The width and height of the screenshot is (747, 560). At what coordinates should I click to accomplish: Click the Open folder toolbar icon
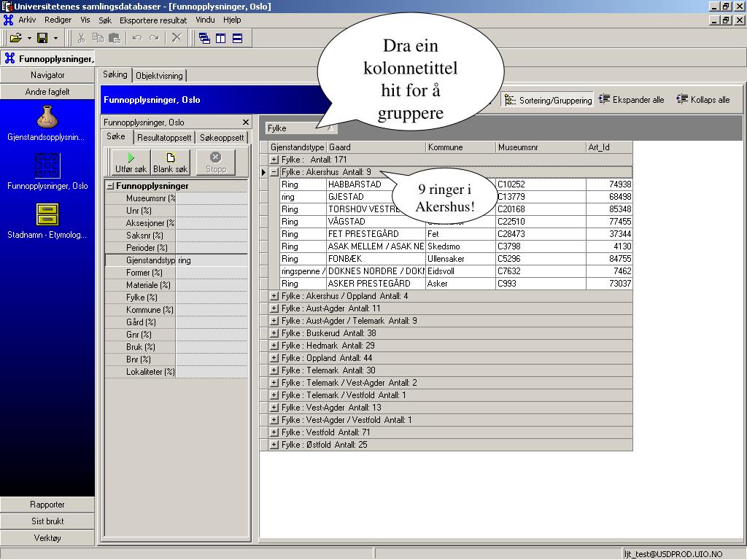point(16,38)
